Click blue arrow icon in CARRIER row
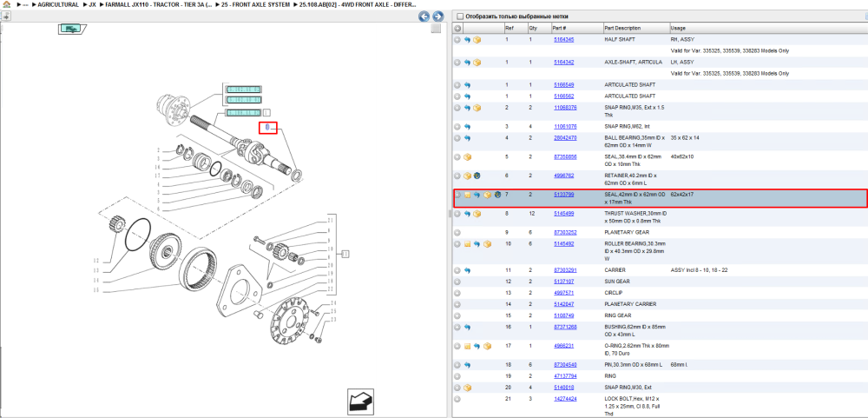The image size is (868, 418). coord(467,270)
